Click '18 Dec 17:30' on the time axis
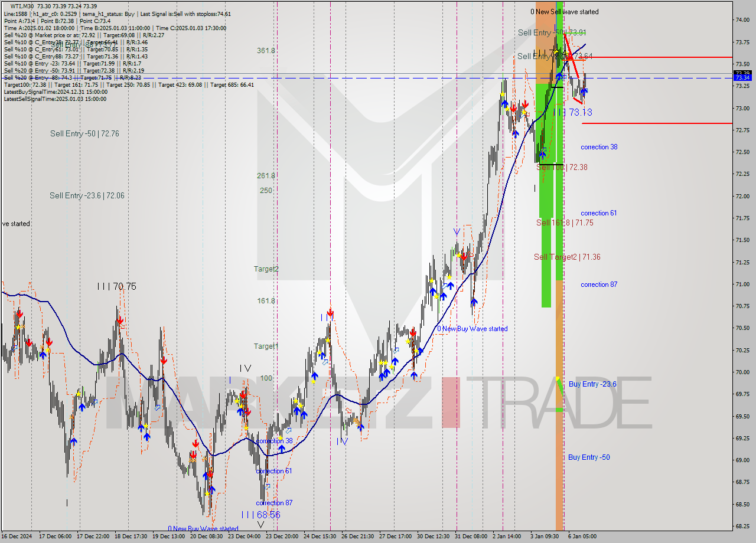The width and height of the screenshot is (756, 543). [129, 537]
